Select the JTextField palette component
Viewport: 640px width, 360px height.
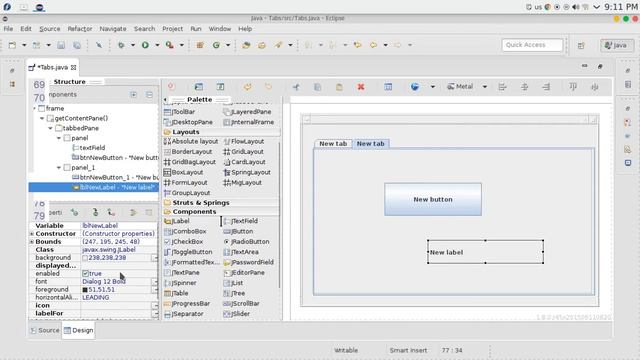[x=241, y=221]
